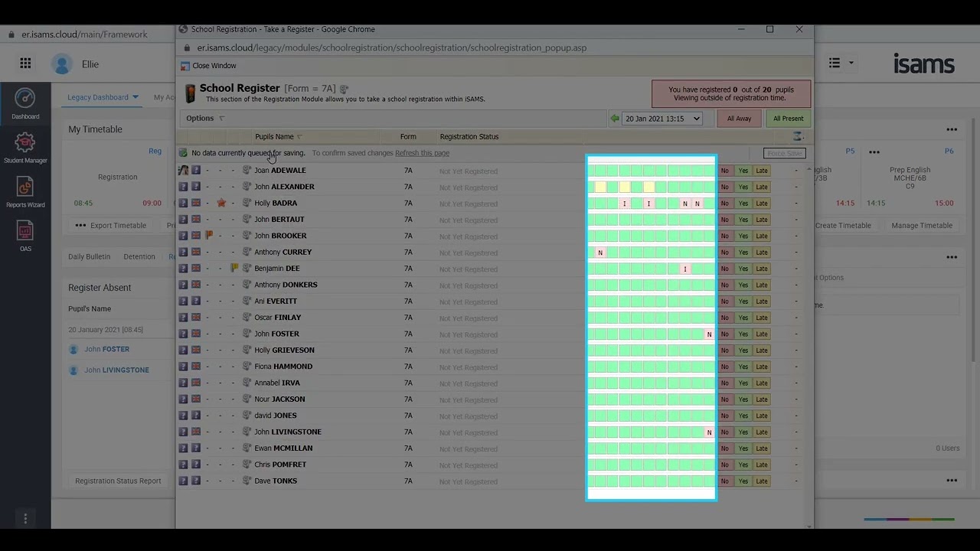
Task: Click the Close Window icon in popup
Action: [185, 66]
